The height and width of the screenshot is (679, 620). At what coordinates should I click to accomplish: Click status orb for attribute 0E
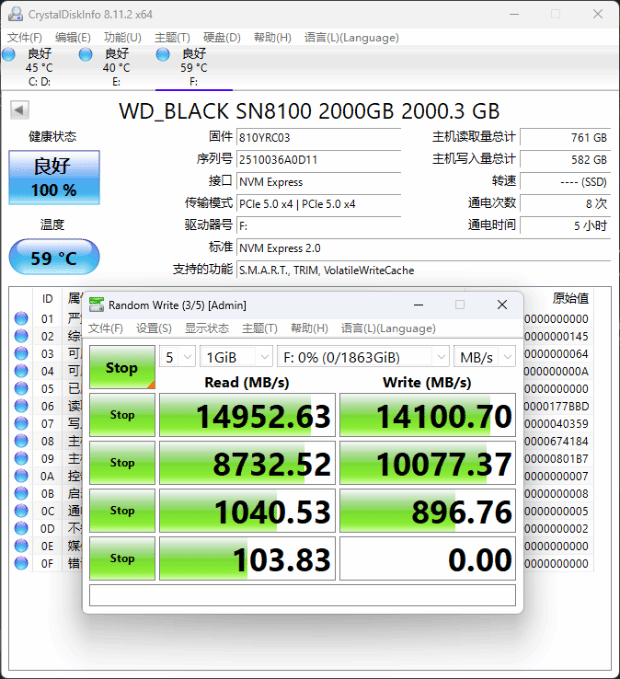21,546
